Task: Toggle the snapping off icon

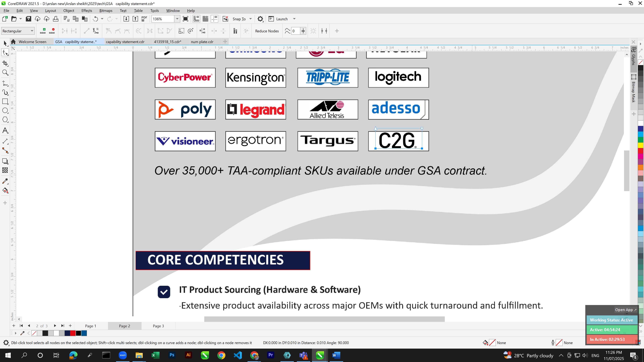Action: [x=225, y=19]
